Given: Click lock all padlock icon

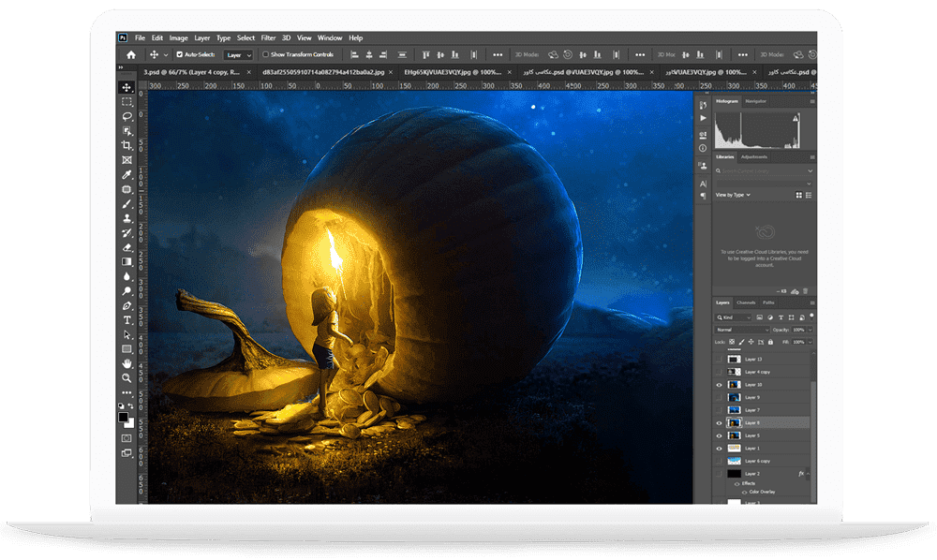Looking at the screenshot, I should [771, 342].
